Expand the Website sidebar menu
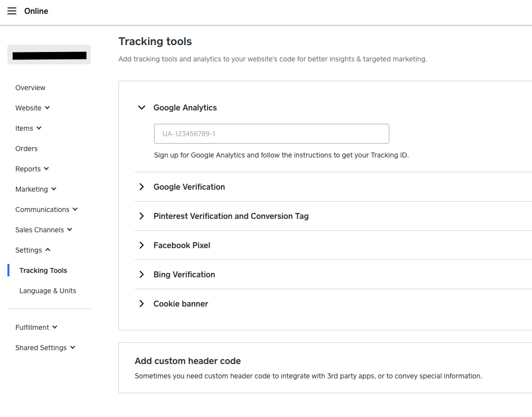 coord(33,108)
